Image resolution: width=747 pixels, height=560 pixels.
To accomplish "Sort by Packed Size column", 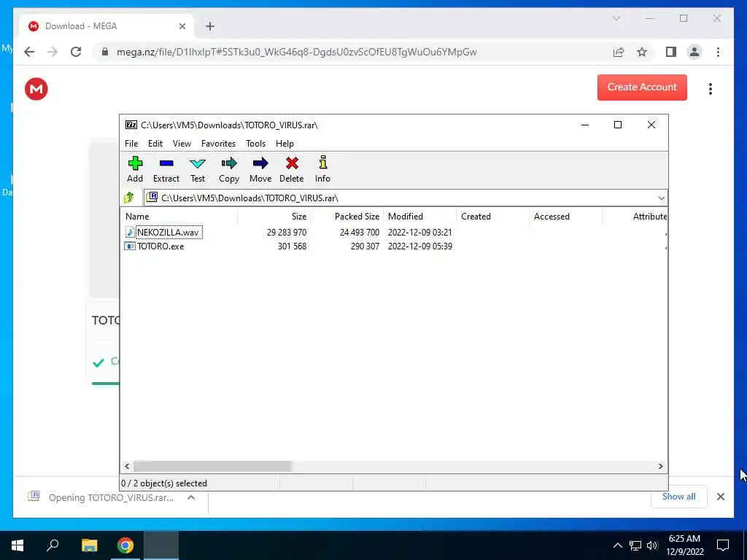I will pos(347,216).
